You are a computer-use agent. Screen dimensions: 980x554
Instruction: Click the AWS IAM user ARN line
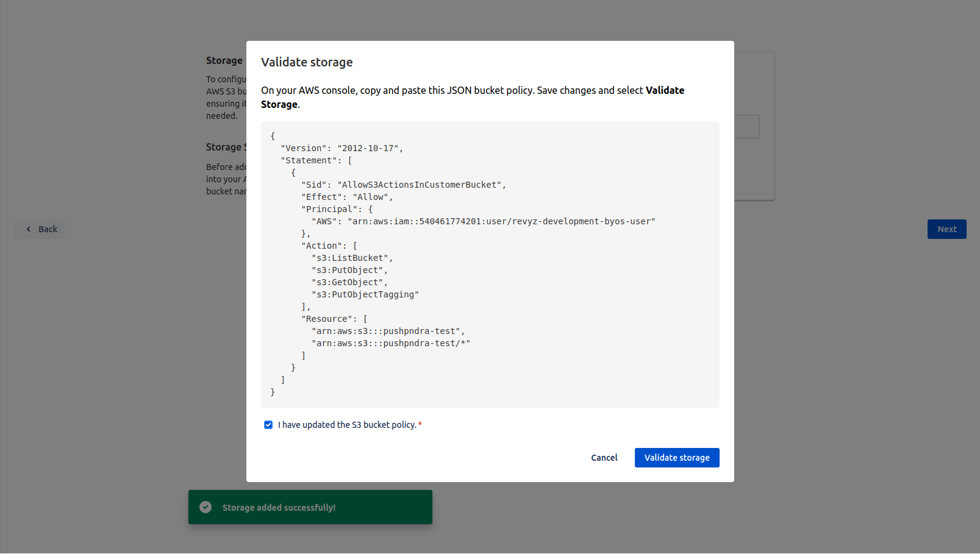(483, 221)
